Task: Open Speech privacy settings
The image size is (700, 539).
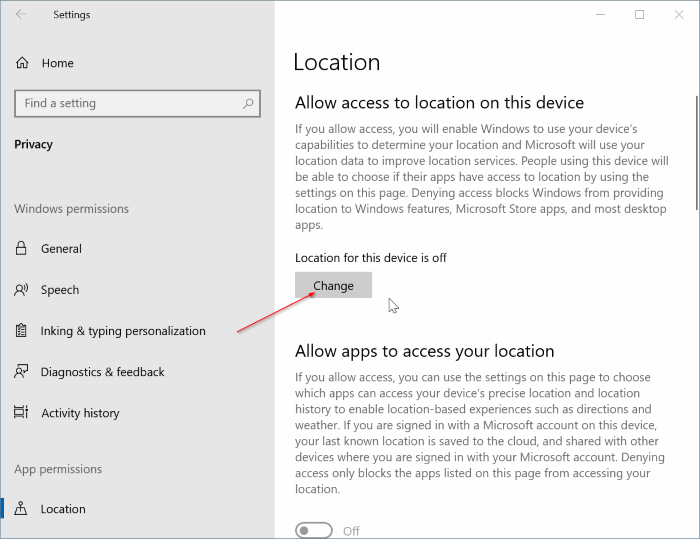Action: [x=60, y=290]
